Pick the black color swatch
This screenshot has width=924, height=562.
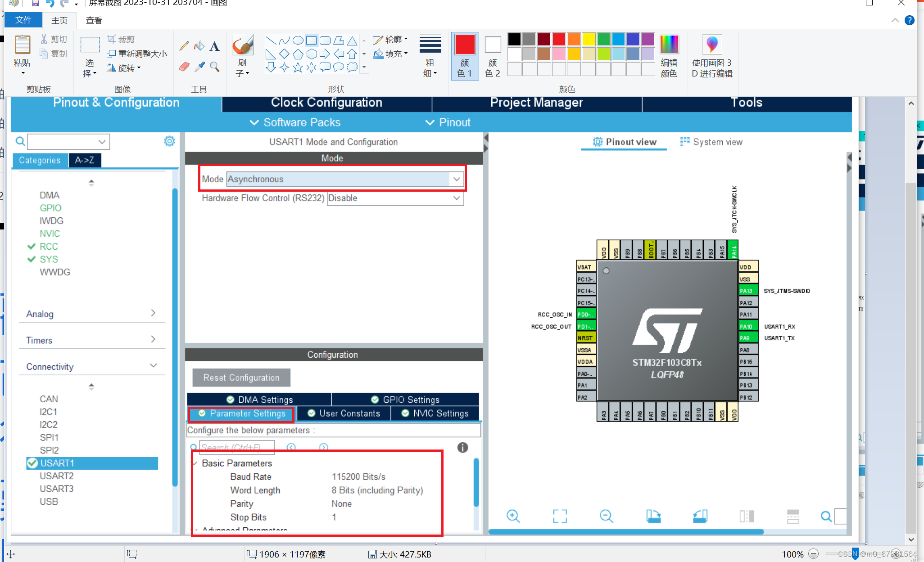515,40
